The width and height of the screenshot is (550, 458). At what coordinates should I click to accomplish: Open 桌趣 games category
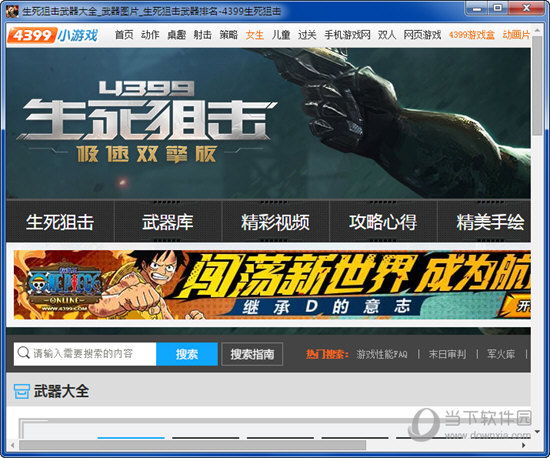click(176, 35)
